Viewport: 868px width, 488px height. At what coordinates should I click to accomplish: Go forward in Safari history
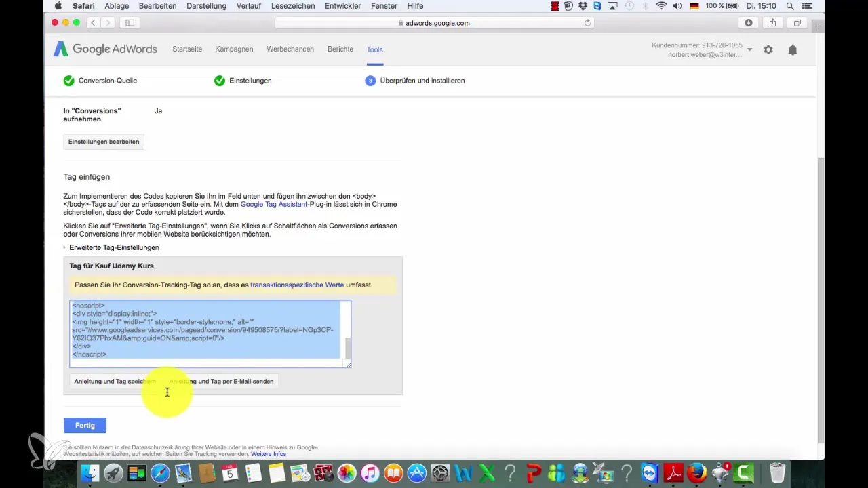[x=108, y=23]
